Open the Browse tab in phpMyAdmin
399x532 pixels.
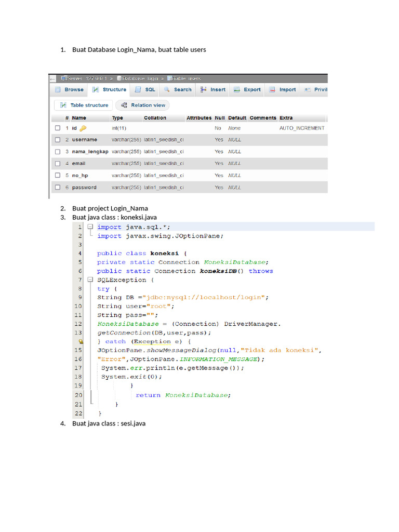[x=70, y=89]
